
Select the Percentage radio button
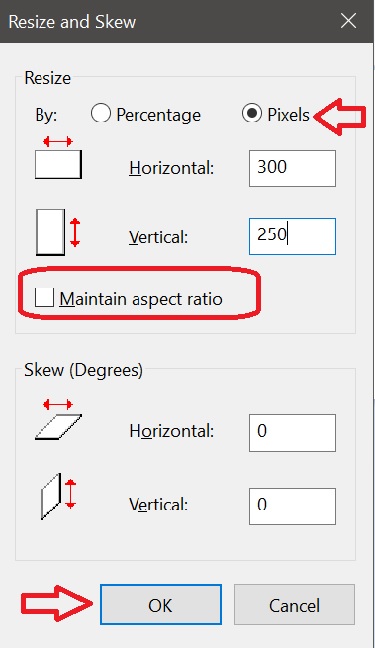tap(101, 113)
